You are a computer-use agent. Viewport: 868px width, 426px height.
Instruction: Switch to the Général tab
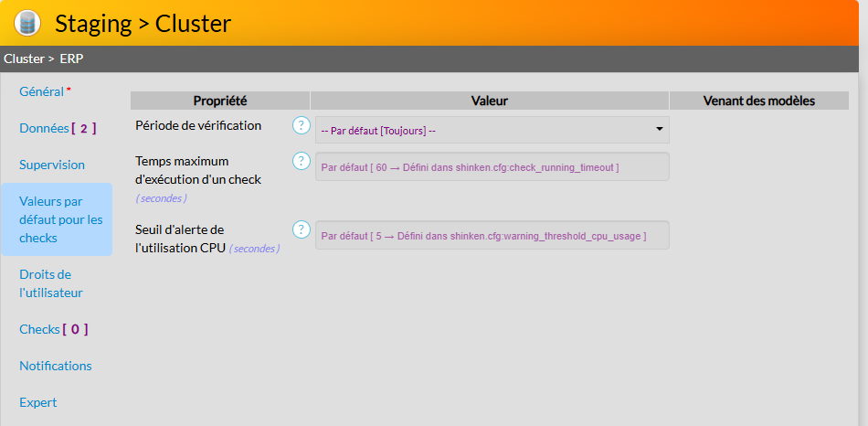coord(42,91)
